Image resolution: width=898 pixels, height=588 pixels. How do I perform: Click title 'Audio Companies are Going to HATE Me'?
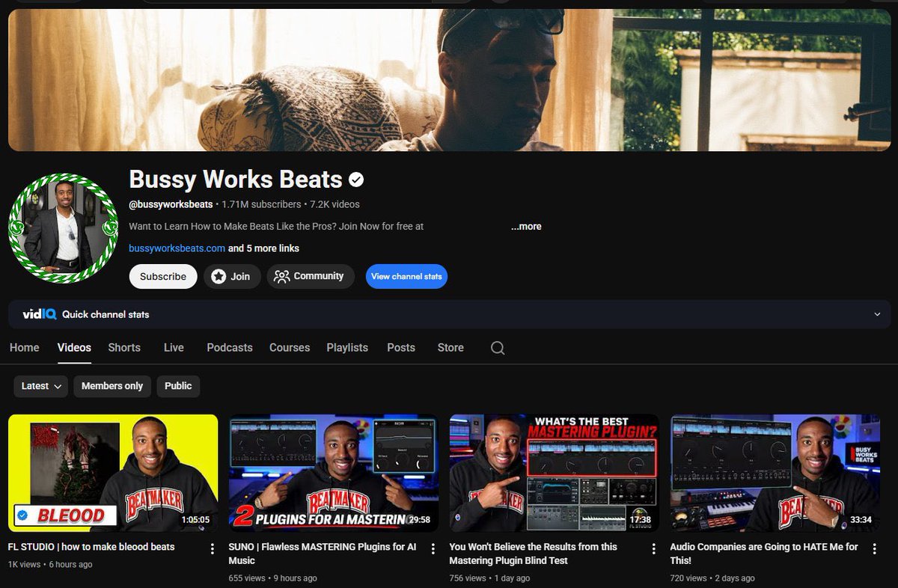pyautogui.click(x=764, y=554)
